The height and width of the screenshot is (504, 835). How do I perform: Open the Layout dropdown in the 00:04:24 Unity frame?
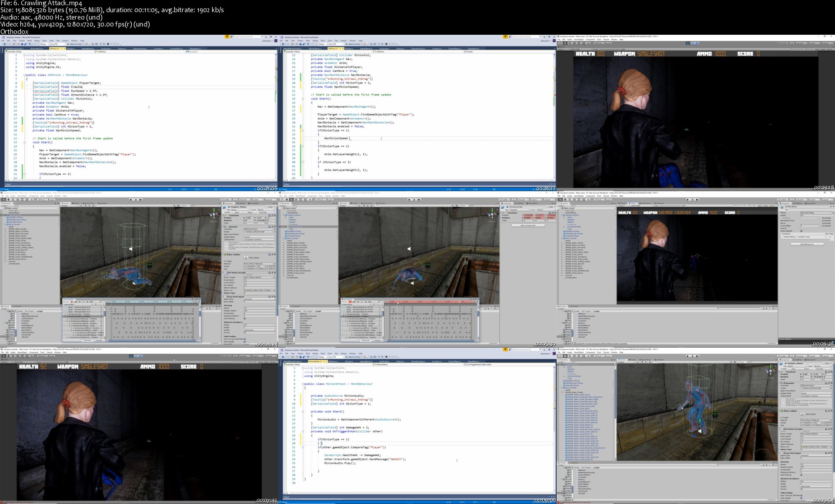tap(271, 200)
